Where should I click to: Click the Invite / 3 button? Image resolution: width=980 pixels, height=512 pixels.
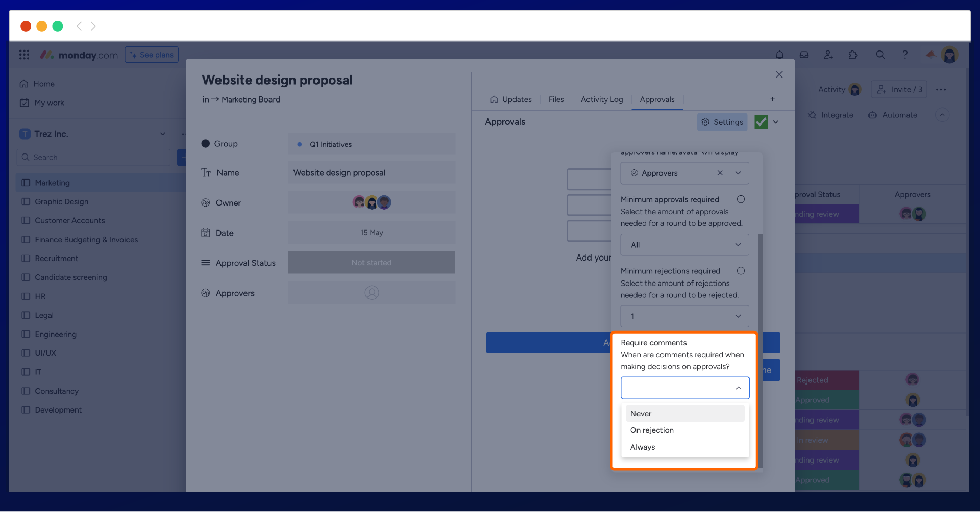[x=899, y=89]
